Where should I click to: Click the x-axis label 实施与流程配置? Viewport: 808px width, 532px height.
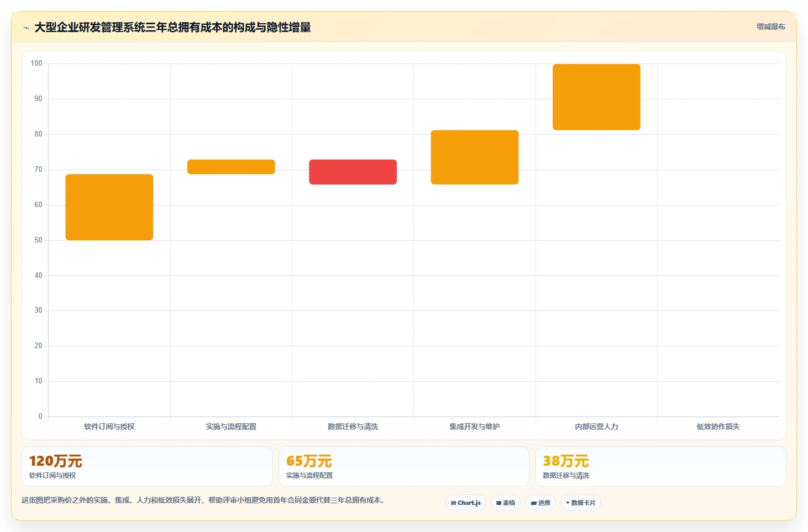click(231, 426)
